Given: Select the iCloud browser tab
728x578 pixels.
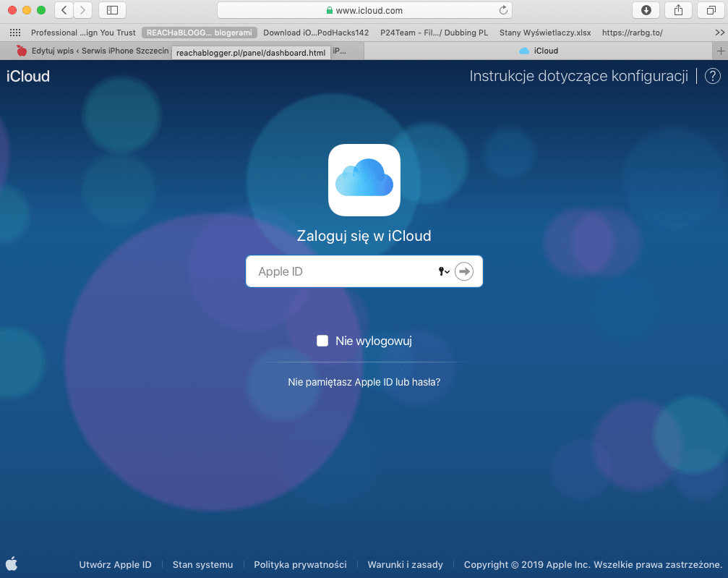Looking at the screenshot, I should point(539,51).
